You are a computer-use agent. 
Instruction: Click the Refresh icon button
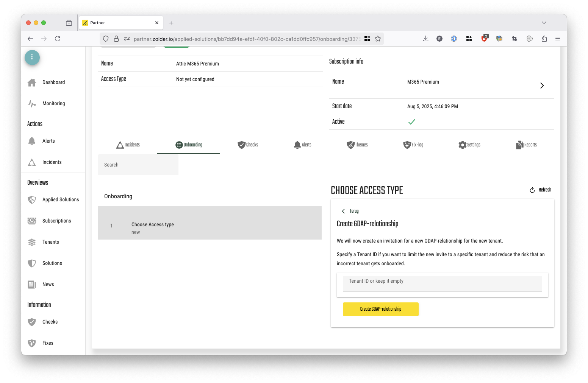[x=532, y=190]
